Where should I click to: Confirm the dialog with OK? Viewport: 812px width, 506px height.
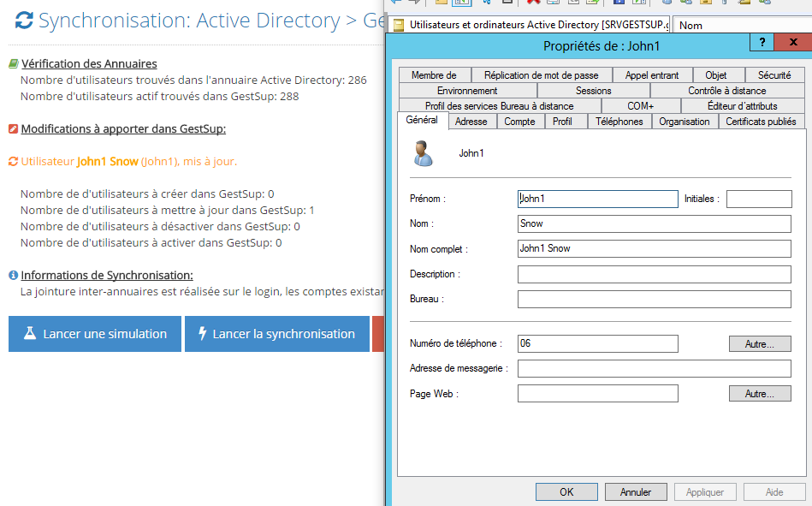[x=566, y=492]
